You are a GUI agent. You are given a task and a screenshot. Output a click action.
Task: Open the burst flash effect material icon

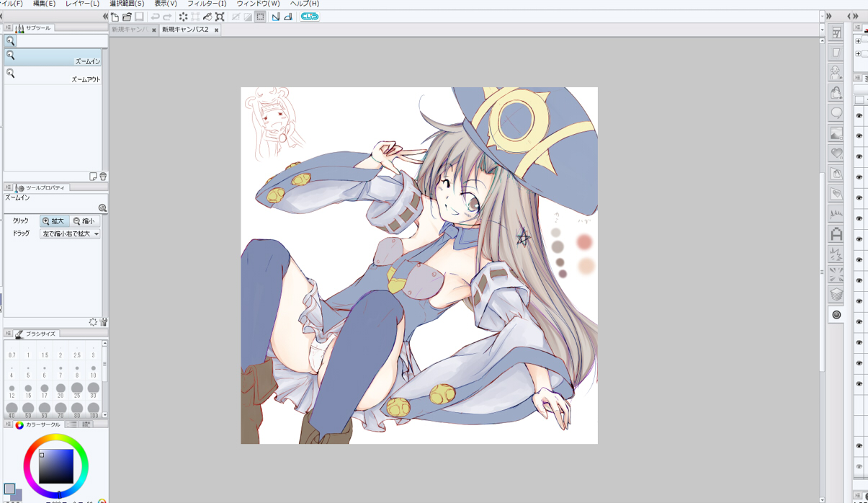836,254
